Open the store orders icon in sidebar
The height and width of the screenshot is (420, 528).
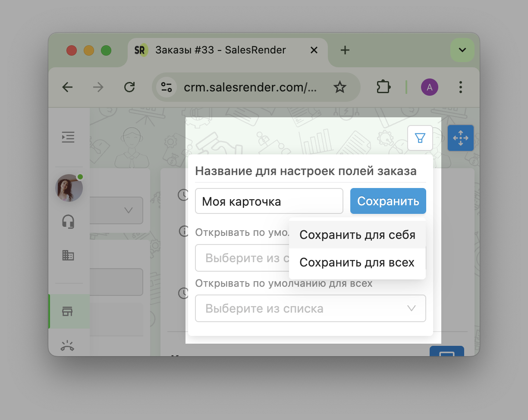coord(68,311)
